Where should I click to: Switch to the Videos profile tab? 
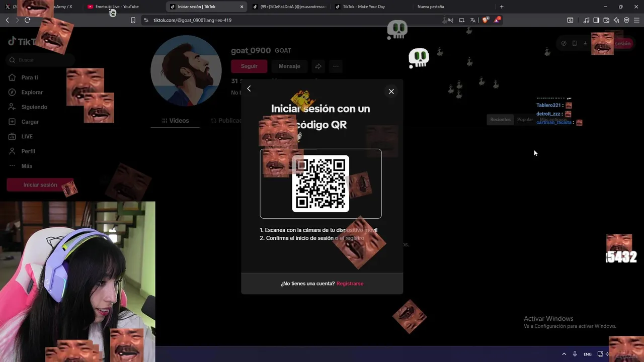tap(175, 121)
